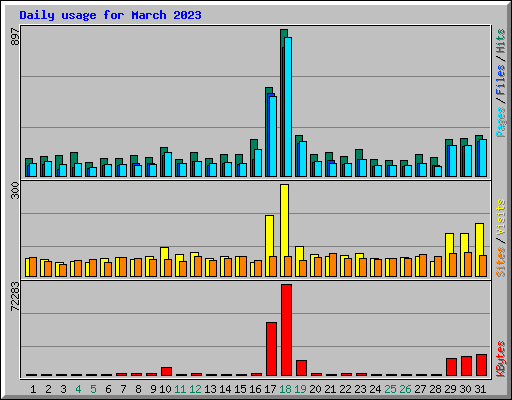Click day 30 on the x-axis
This screenshot has height=400, width=512.
pos(466,389)
